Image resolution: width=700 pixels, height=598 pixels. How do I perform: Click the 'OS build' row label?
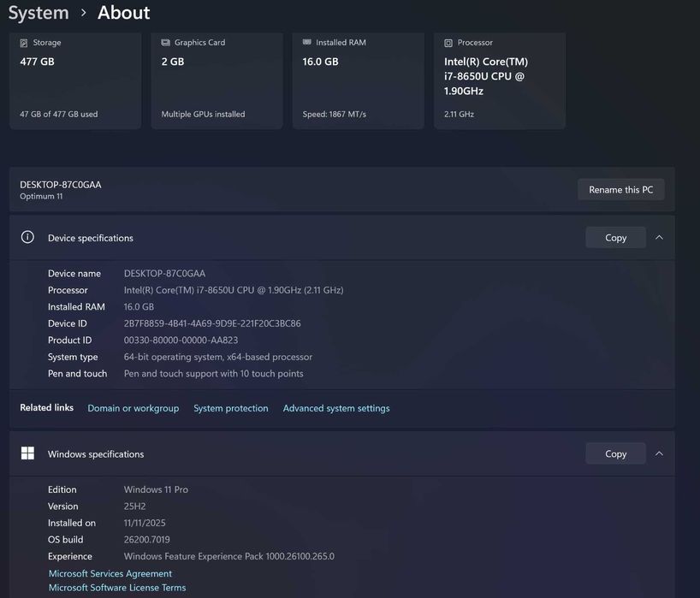(x=65, y=540)
